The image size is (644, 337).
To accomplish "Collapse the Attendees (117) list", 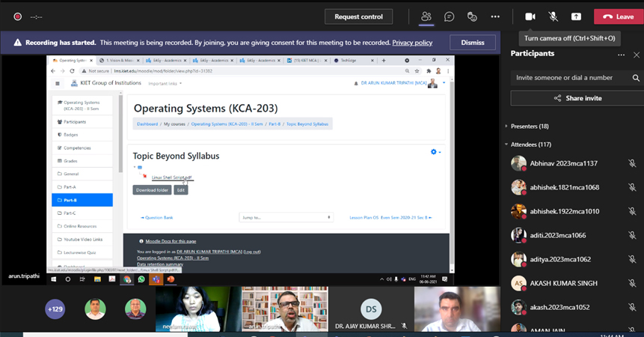I will coord(506,145).
